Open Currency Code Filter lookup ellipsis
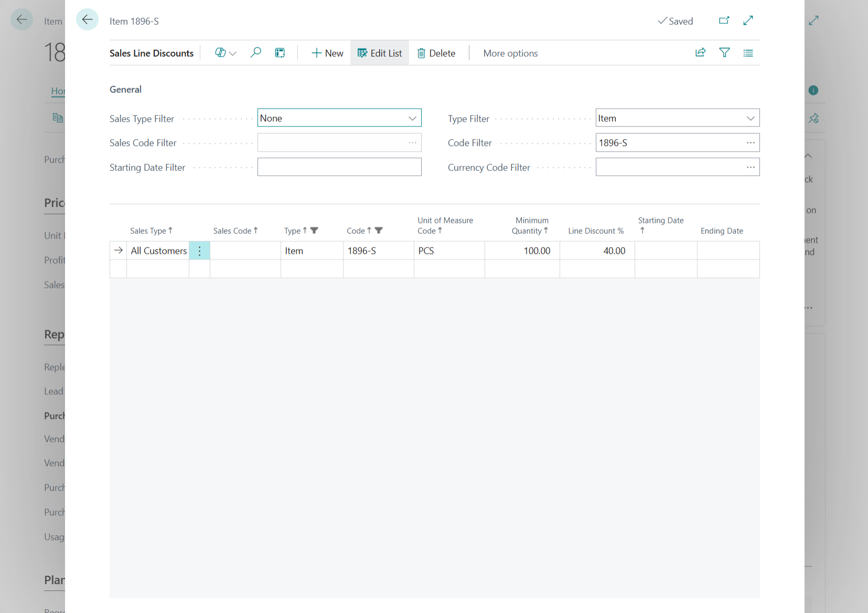 [x=751, y=167]
